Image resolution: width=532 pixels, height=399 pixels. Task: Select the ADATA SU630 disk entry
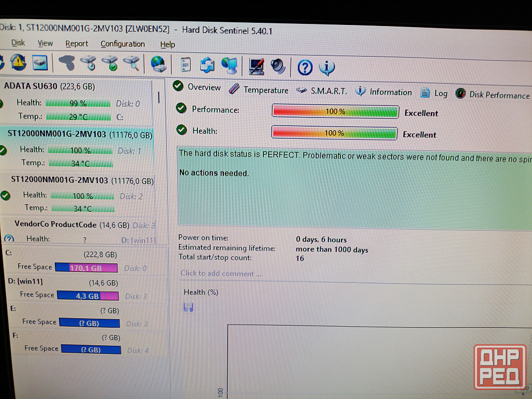[49, 86]
